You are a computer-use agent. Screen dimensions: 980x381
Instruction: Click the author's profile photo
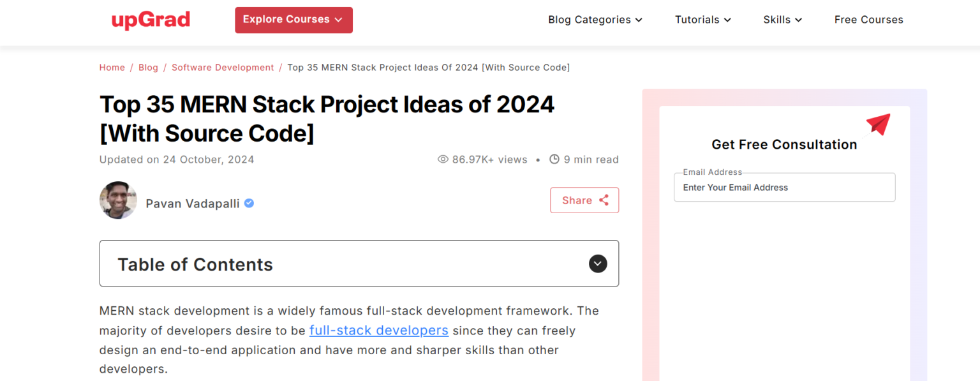click(x=118, y=200)
